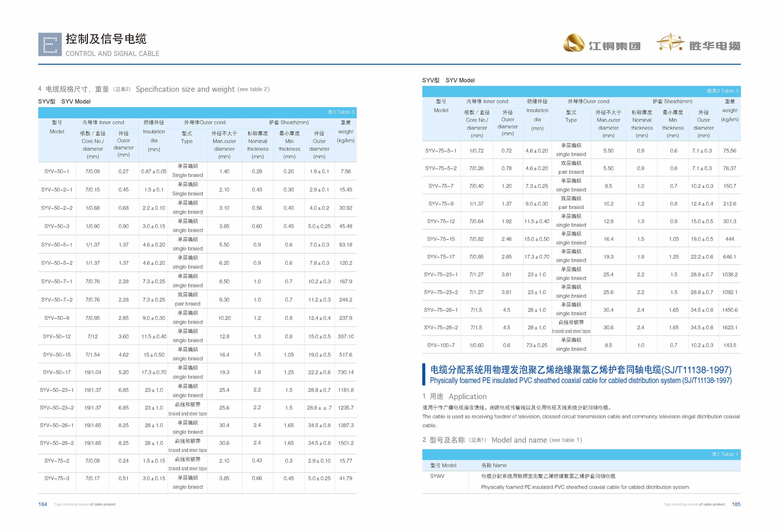
Task: Select the SYV-75-17 model cell
Action: 441,257
